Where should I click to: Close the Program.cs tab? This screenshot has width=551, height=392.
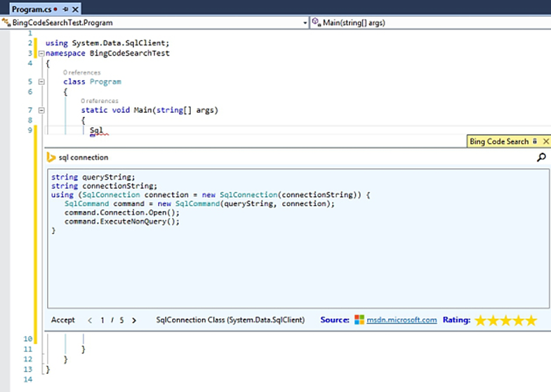[75, 10]
